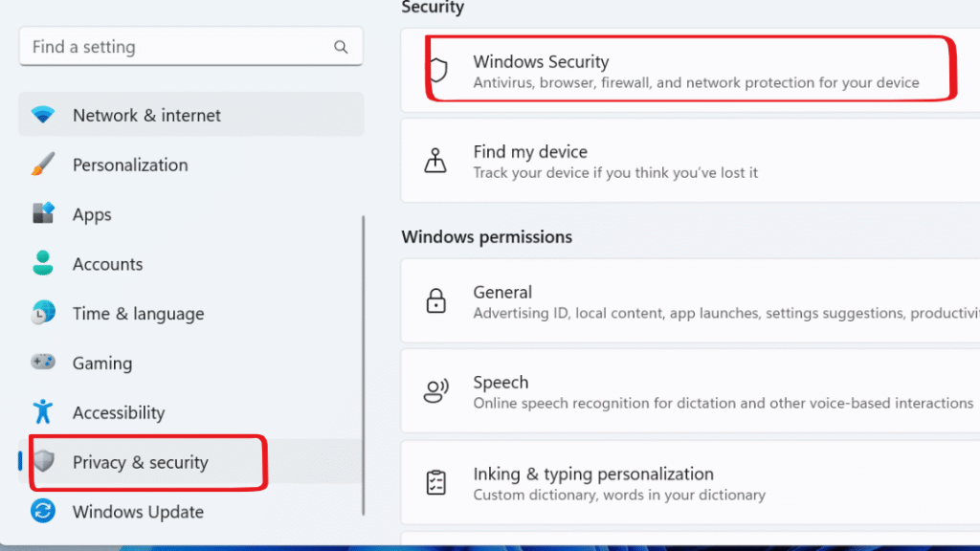Open Network & internet settings

click(190, 115)
